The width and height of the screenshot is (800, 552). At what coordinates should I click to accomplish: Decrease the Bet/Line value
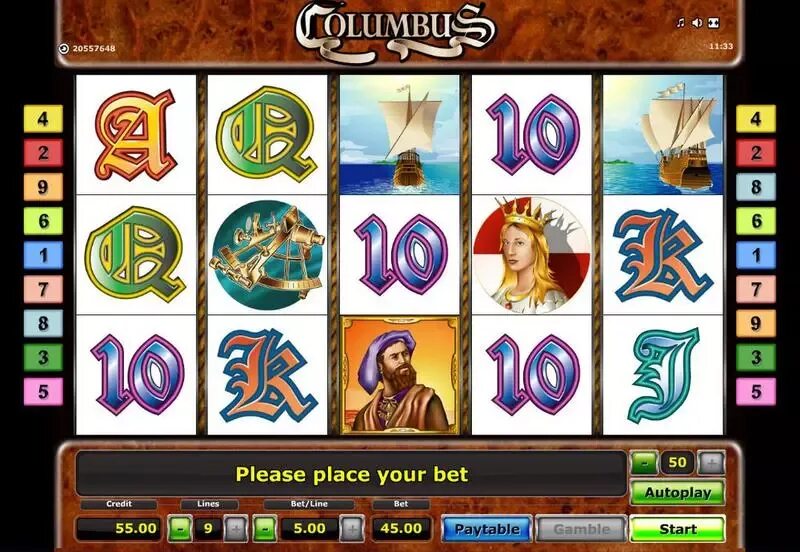(x=265, y=529)
